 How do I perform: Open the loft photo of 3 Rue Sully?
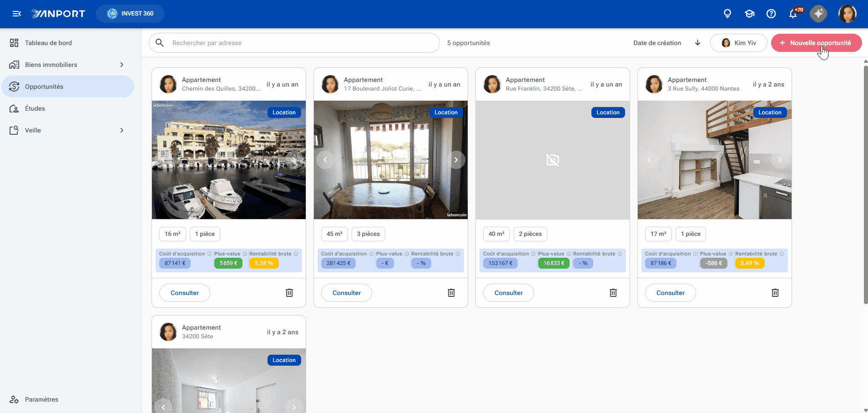(x=715, y=160)
